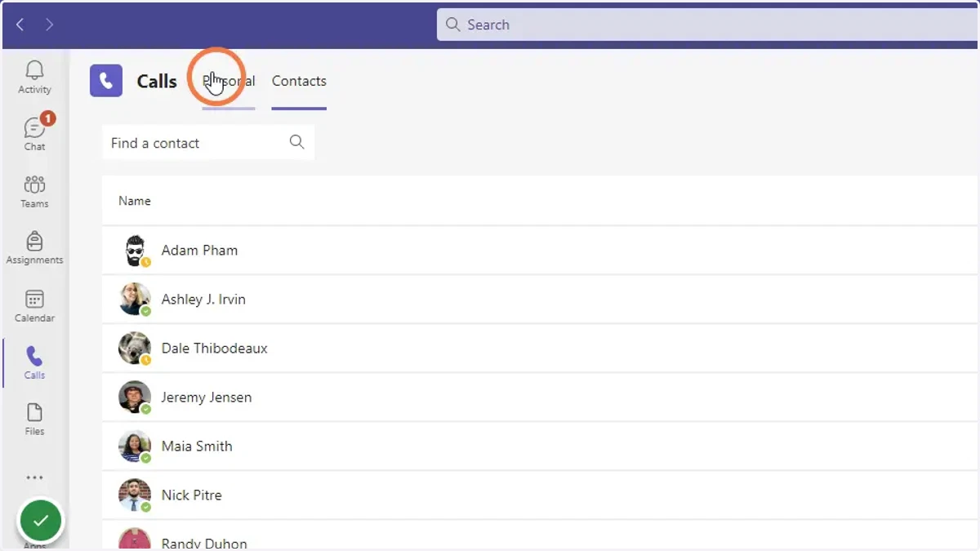
Task: Sort by the Name column header
Action: tap(135, 201)
